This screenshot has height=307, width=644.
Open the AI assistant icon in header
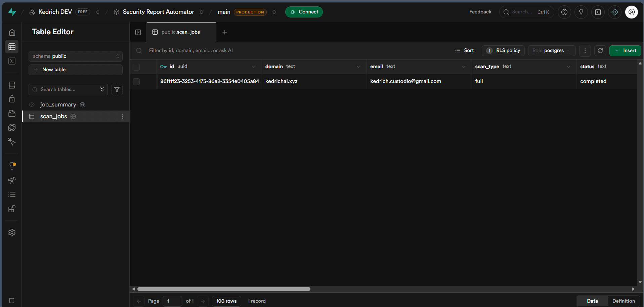tap(615, 12)
